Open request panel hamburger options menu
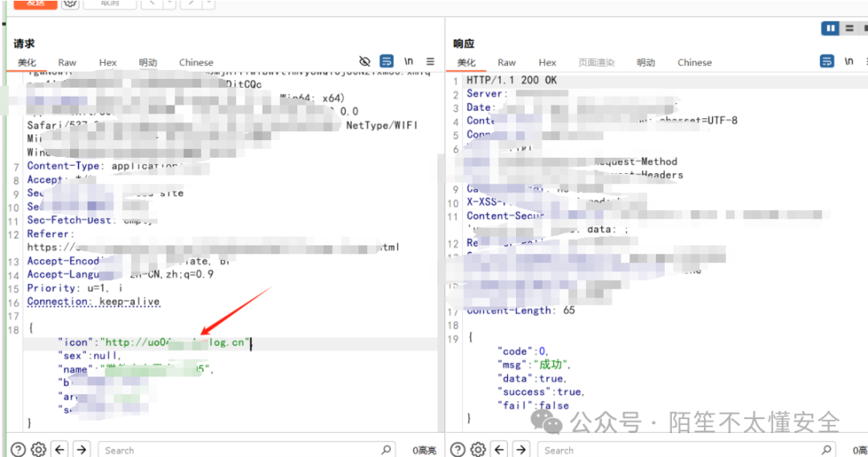This screenshot has width=868, height=457. [430, 61]
